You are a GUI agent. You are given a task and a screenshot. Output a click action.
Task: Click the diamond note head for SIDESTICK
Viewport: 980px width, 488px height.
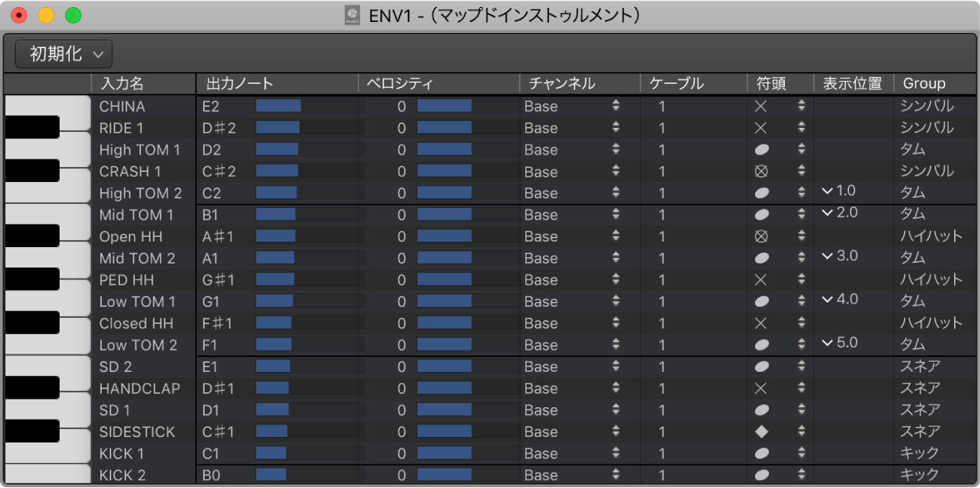(x=760, y=432)
